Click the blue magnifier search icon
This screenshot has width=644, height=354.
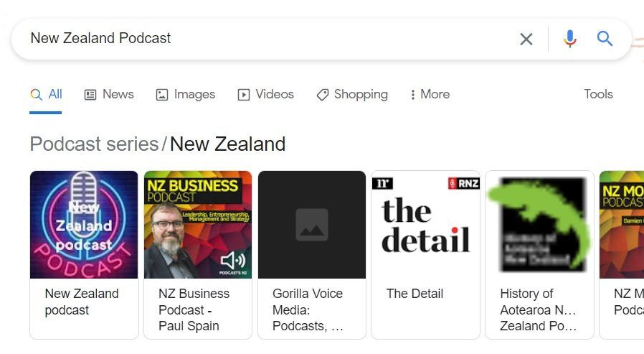coord(605,39)
